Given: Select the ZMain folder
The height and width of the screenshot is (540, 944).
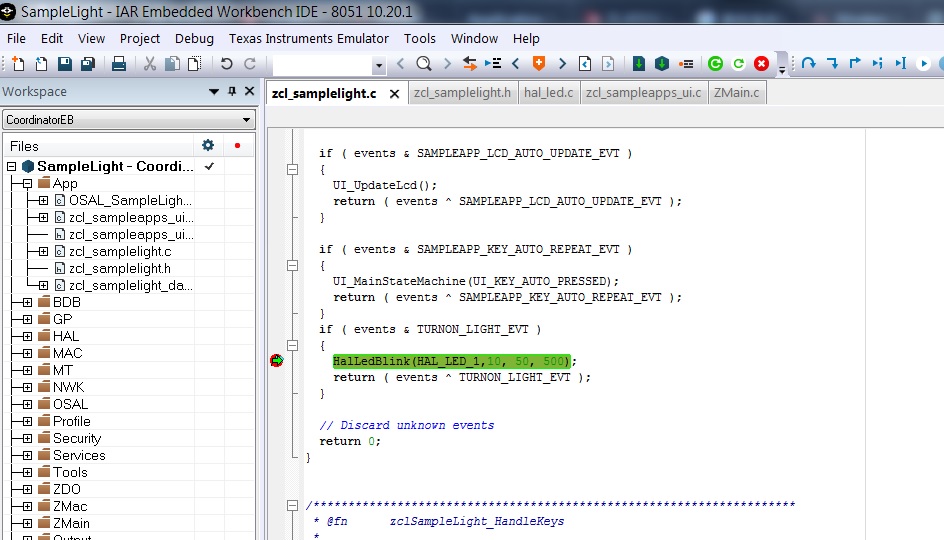Looking at the screenshot, I should tap(71, 523).
